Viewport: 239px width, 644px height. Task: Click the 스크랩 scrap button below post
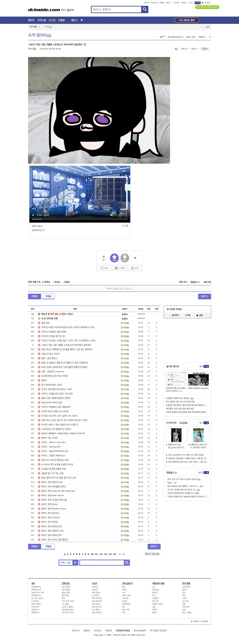[x=119, y=268]
